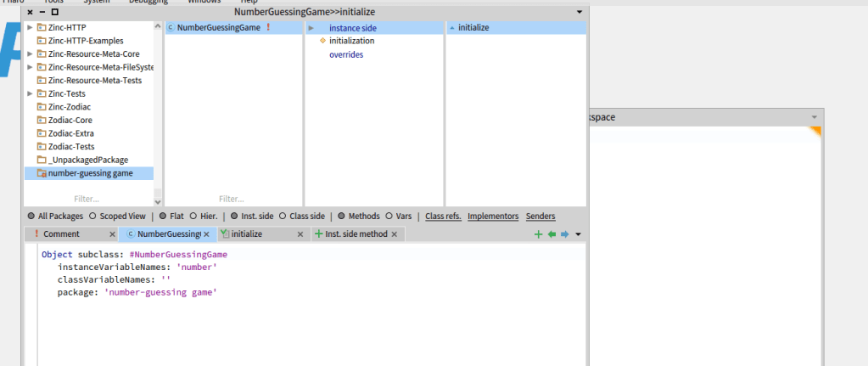Image resolution: width=868 pixels, height=366 pixels.
Task: Click the Zodiac-Core package icon
Action: tap(42, 121)
